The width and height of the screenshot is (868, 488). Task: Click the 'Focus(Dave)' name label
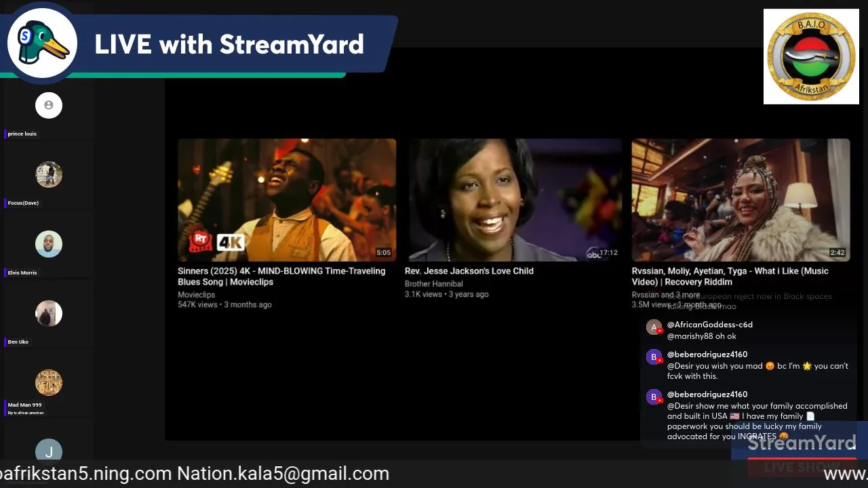pos(23,203)
